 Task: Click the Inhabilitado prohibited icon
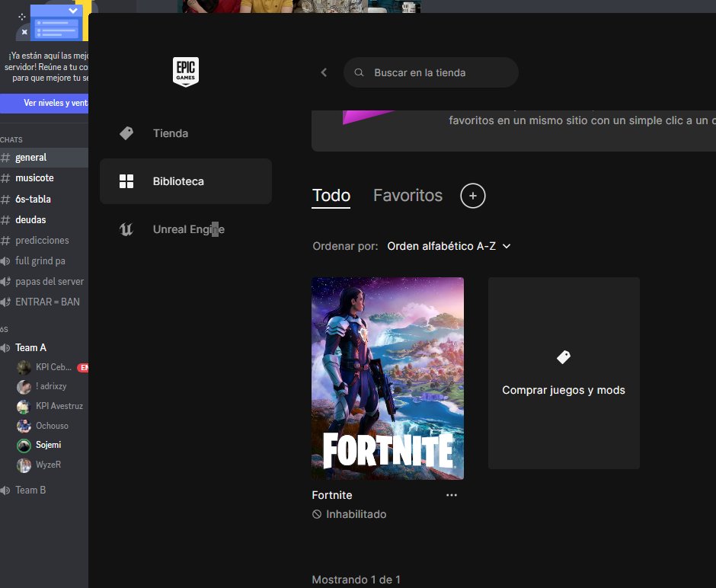[316, 515]
